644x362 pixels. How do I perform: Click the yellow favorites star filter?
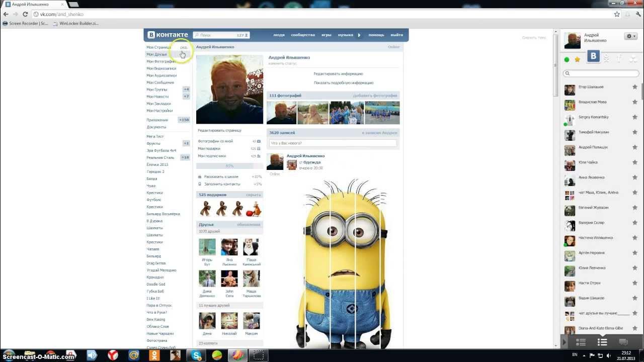point(578,59)
